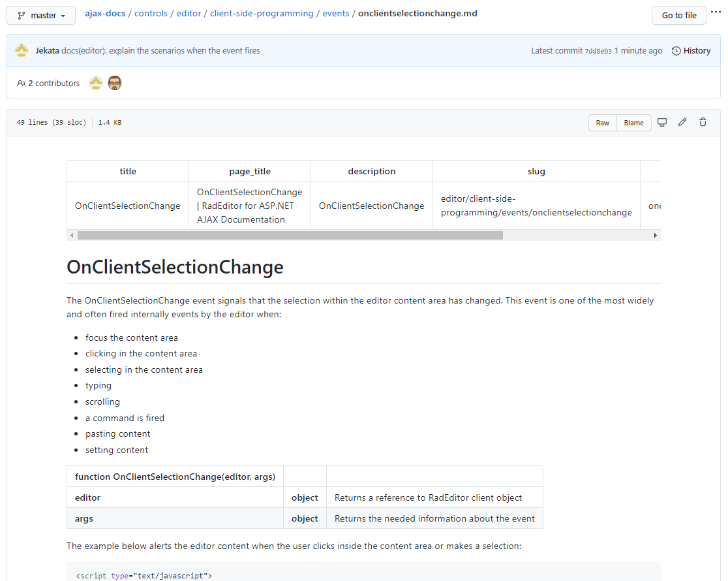Open the events breadcrumb folder
Screen dimensions: 728x581
[336, 13]
